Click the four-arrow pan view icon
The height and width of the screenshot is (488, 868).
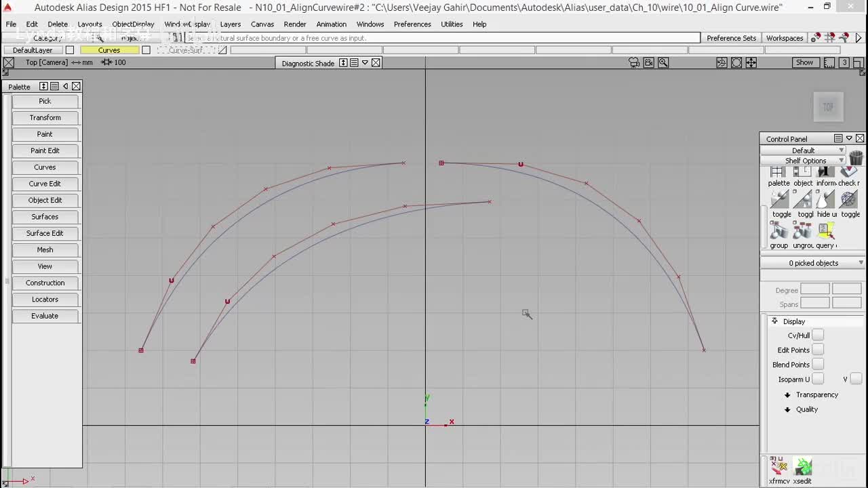tap(751, 62)
